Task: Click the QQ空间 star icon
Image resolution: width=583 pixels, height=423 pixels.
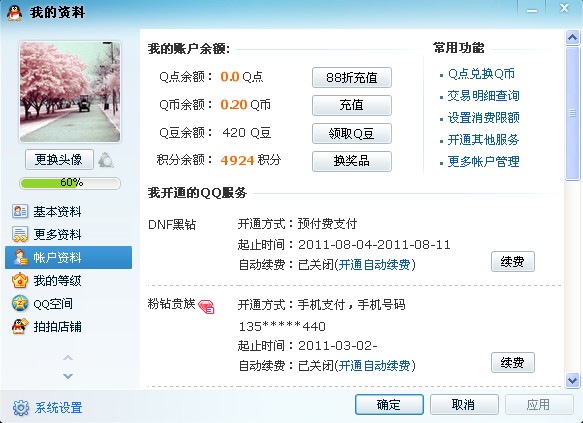Action: pos(20,303)
